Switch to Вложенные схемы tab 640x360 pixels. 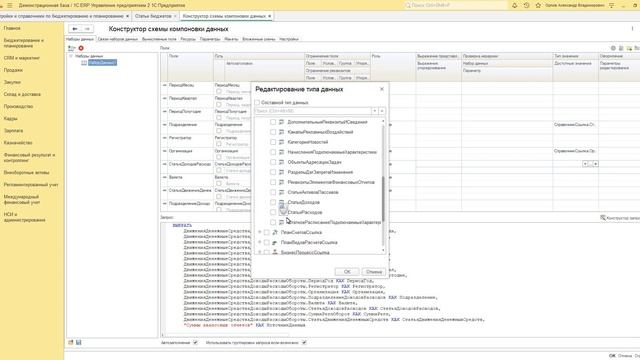click(x=259, y=39)
